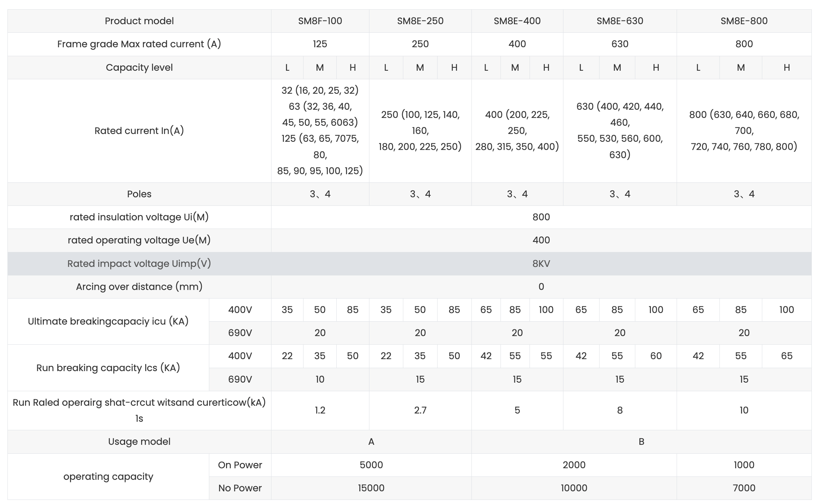This screenshot has height=504, width=820.
Task: Select the Arcing over distance (mm) label
Action: point(139,287)
